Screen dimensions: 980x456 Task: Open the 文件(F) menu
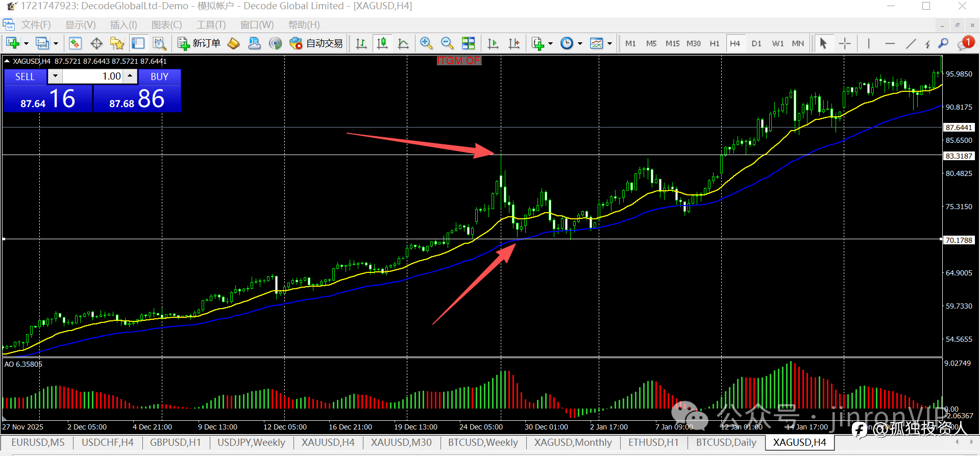pos(36,25)
